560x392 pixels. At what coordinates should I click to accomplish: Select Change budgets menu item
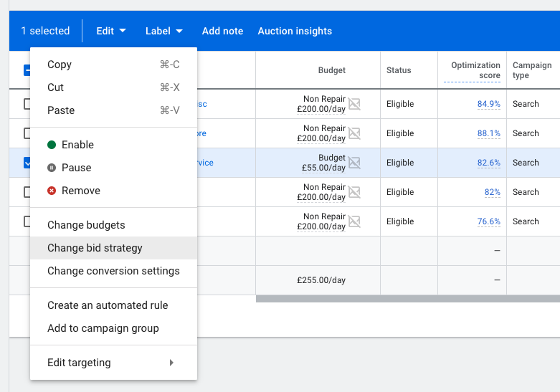86,225
